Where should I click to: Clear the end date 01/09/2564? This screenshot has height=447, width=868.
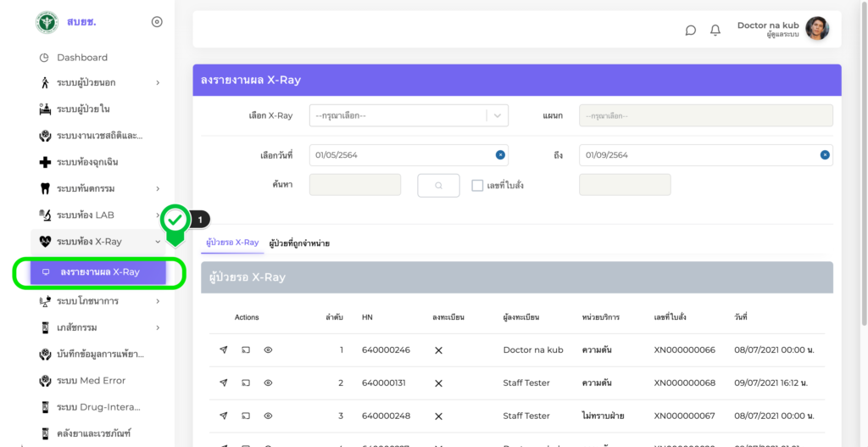[824, 154]
